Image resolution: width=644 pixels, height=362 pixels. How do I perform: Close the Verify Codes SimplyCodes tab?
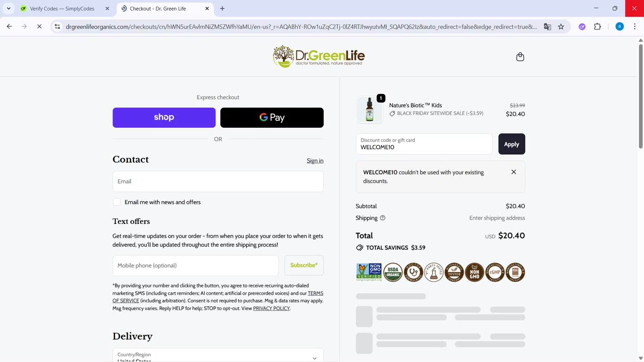pyautogui.click(x=107, y=9)
